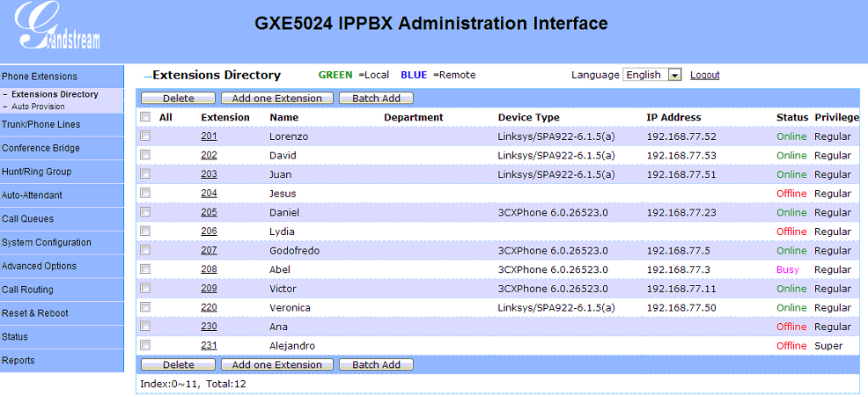Click Offline status in Lydia's row
Image resolution: width=868 pixels, height=397 pixels.
point(791,232)
